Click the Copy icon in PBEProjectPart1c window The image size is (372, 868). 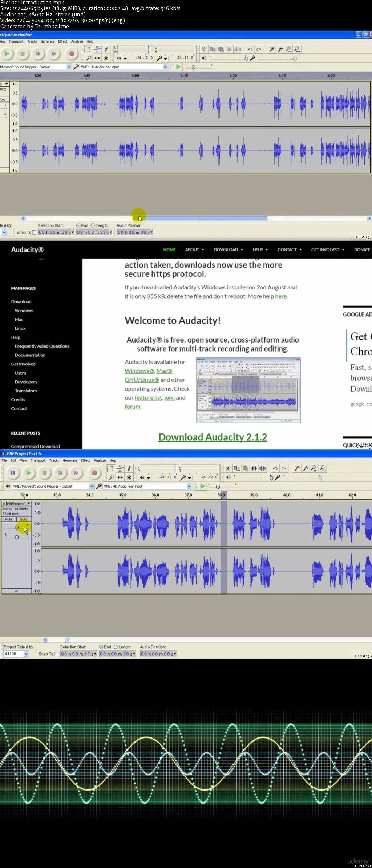click(237, 468)
